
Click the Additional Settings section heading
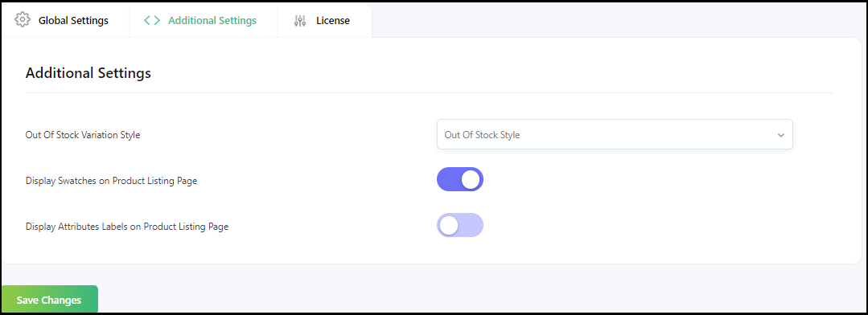pyautogui.click(x=88, y=73)
